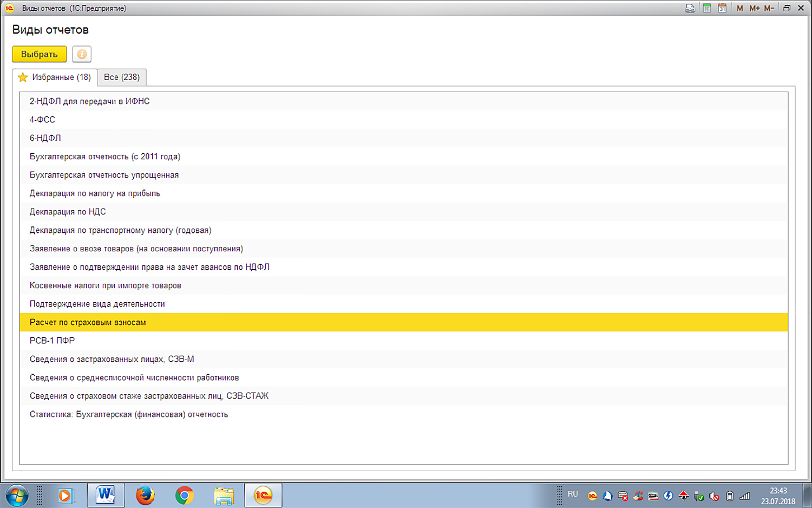The height and width of the screenshot is (508, 812).
Task: Select РСВ-1 ПФР report row
Action: pos(52,341)
